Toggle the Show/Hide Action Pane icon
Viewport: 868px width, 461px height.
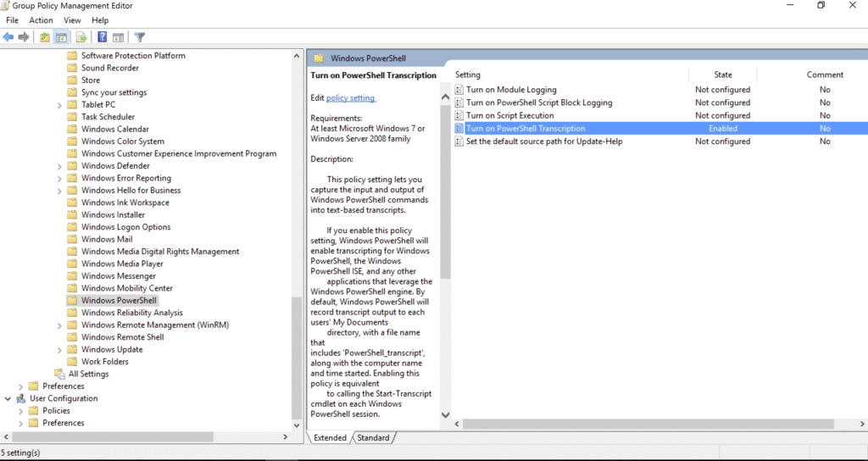[119, 37]
